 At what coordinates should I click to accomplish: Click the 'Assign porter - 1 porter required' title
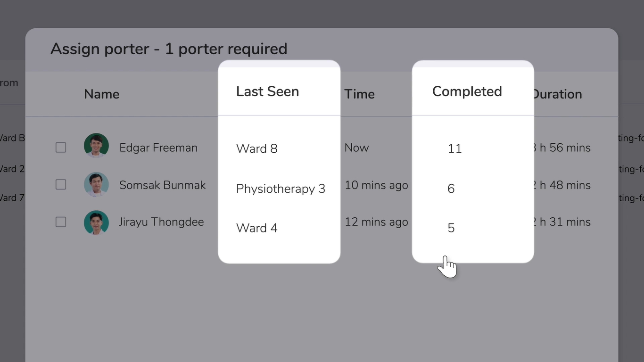[x=169, y=49]
